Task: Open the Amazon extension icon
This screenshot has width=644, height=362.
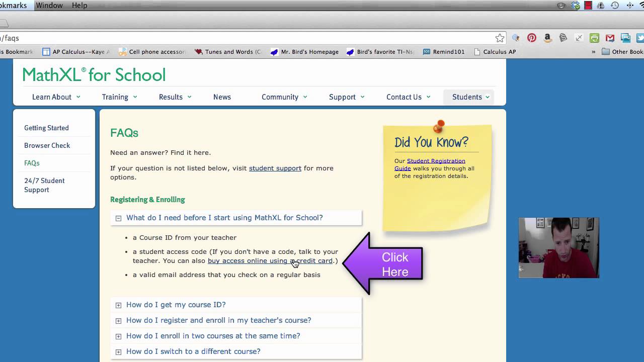Action: tap(547, 38)
